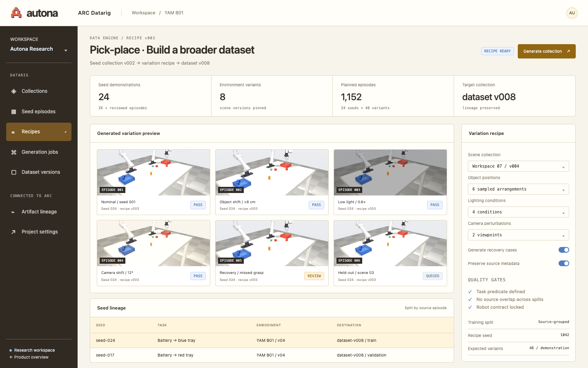
Task: Select Recipes in sidebar
Action: pos(39,132)
